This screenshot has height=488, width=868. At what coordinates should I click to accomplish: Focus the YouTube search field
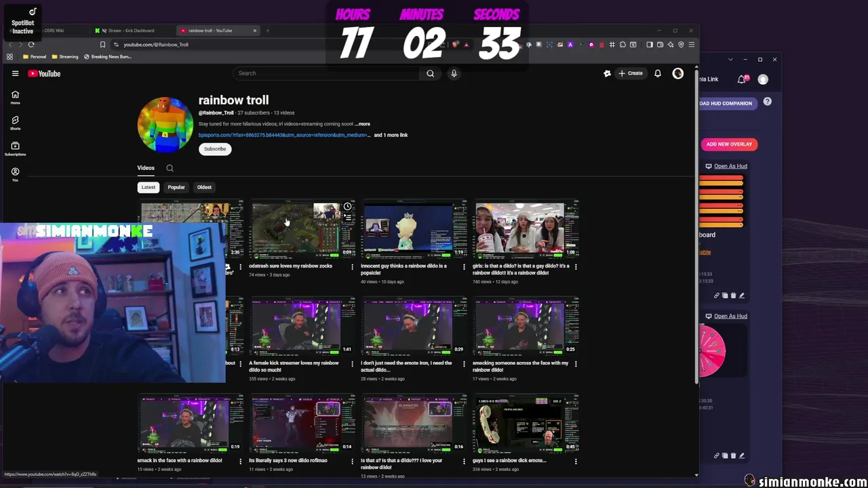point(325,73)
